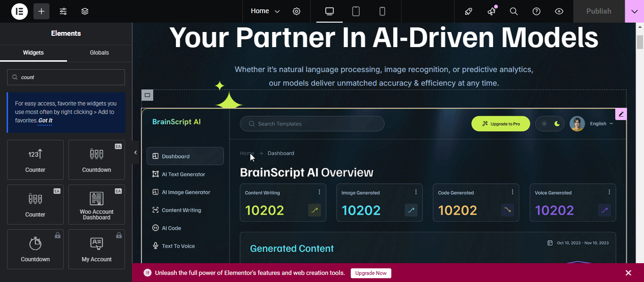Screen dimensions: 644x282
Task: Click the pink edit pencil icon
Action: tap(621, 114)
